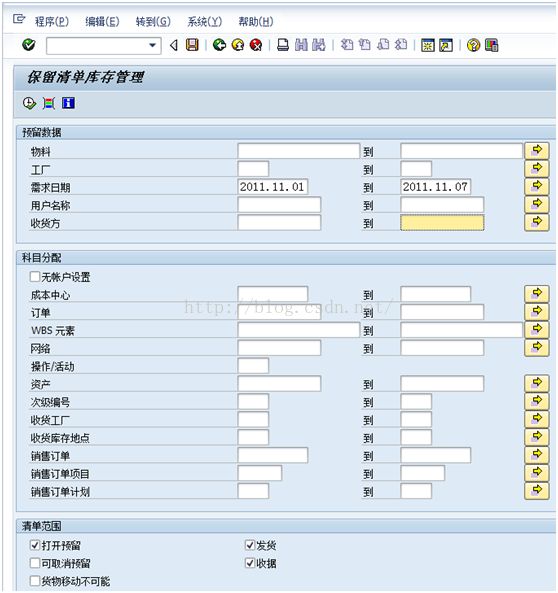Click the blue Program Documentation info icon
Image resolution: width=558 pixels, height=593 pixels.
68,103
